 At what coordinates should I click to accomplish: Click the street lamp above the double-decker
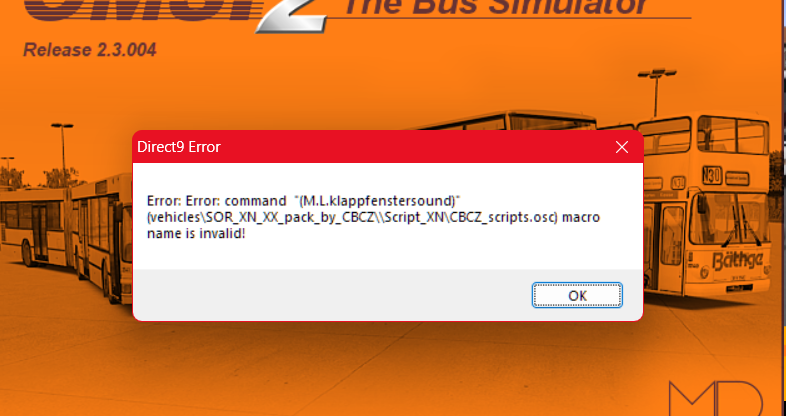click(656, 90)
